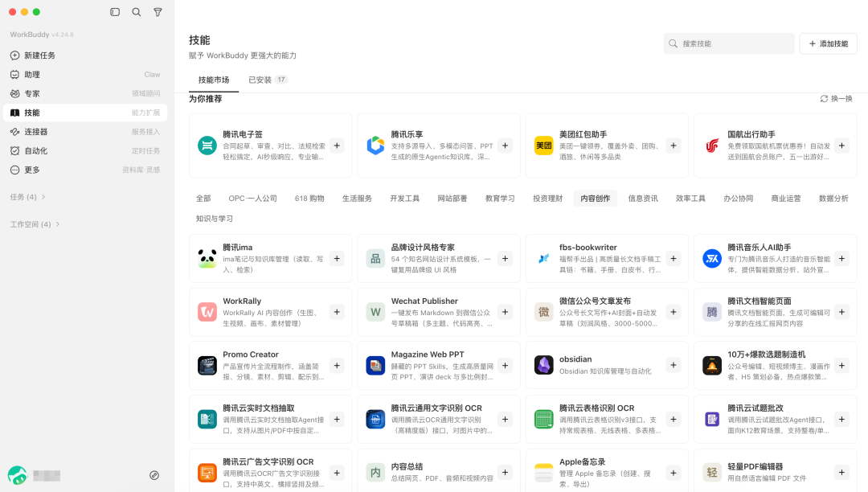The image size is (868, 492).
Task: Add the 腾讯云试题批改 skill
Action: [841, 419]
